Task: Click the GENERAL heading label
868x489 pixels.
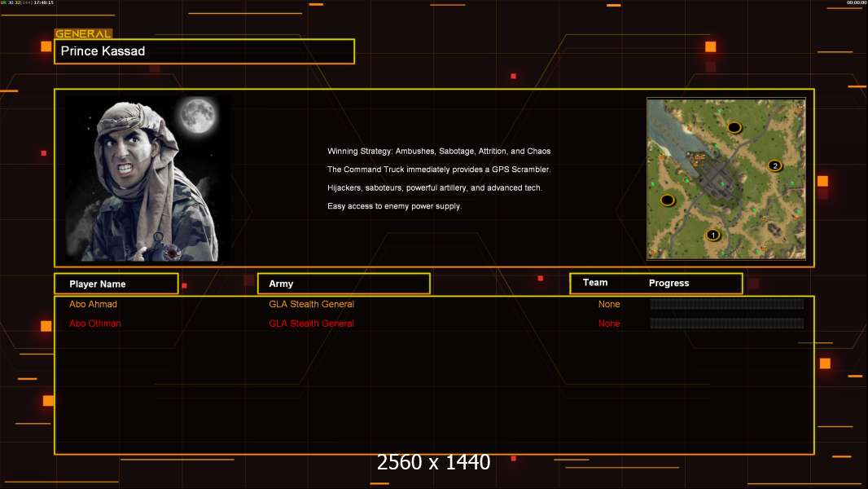Action: 83,33
